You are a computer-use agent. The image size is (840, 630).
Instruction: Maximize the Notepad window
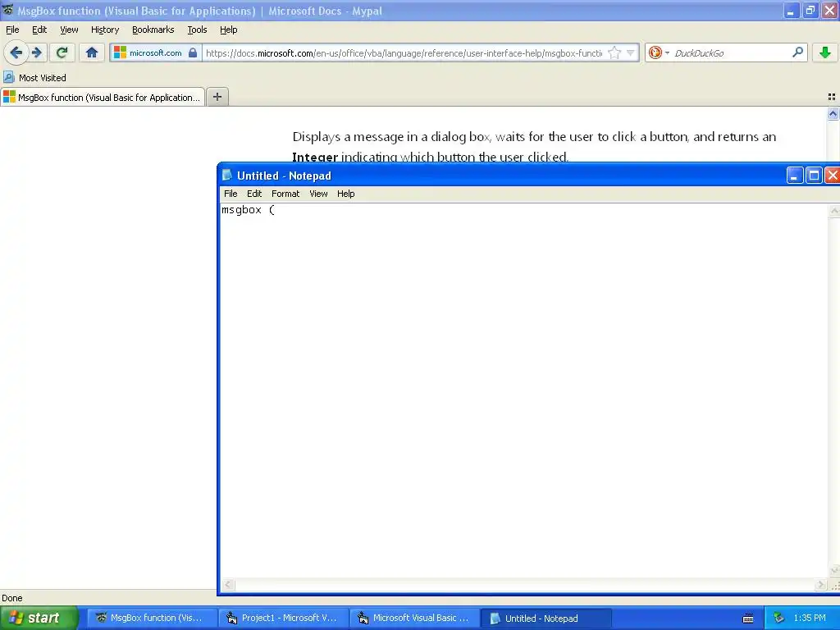pos(814,176)
